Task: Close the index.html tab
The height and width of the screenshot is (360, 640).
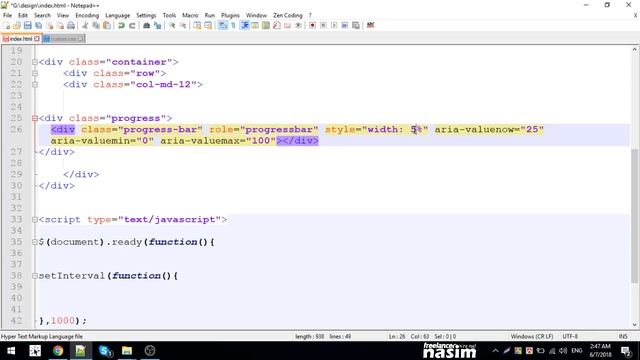Action: coord(37,39)
